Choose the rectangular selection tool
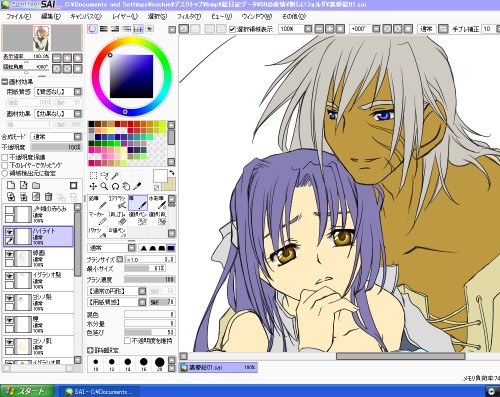 [x=93, y=175]
